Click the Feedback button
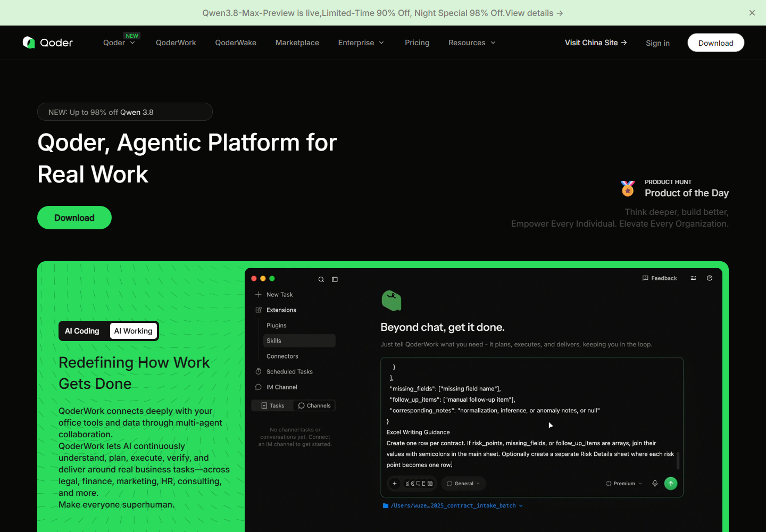This screenshot has width=766, height=532. 660,278
